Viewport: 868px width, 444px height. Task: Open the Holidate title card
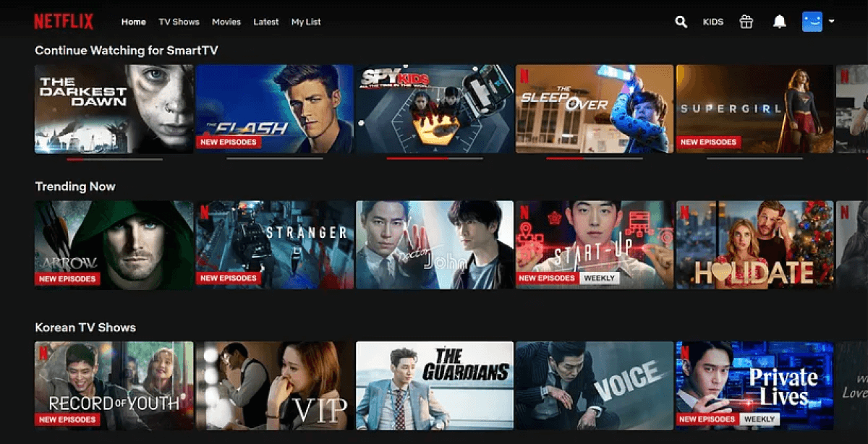pyautogui.click(x=754, y=245)
